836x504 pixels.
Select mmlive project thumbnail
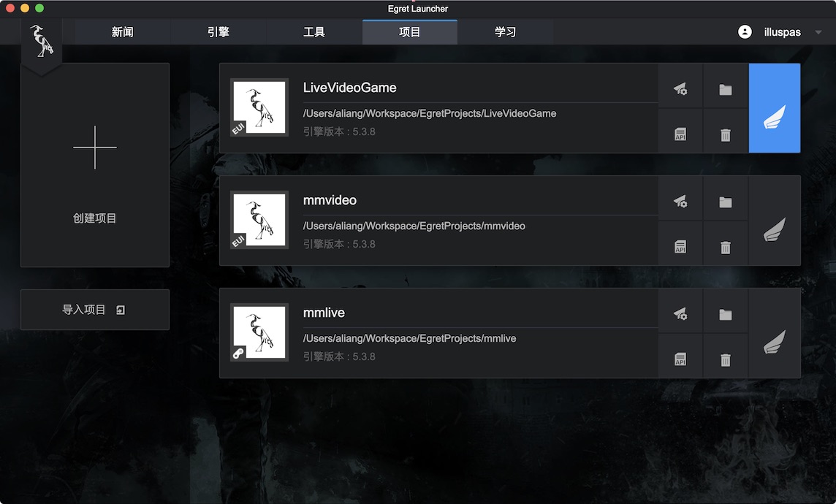click(x=259, y=332)
